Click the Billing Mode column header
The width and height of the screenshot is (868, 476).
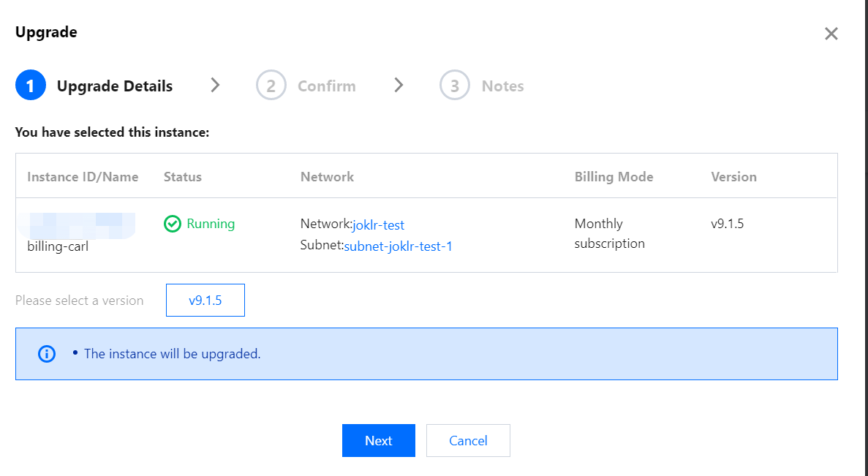click(x=614, y=177)
